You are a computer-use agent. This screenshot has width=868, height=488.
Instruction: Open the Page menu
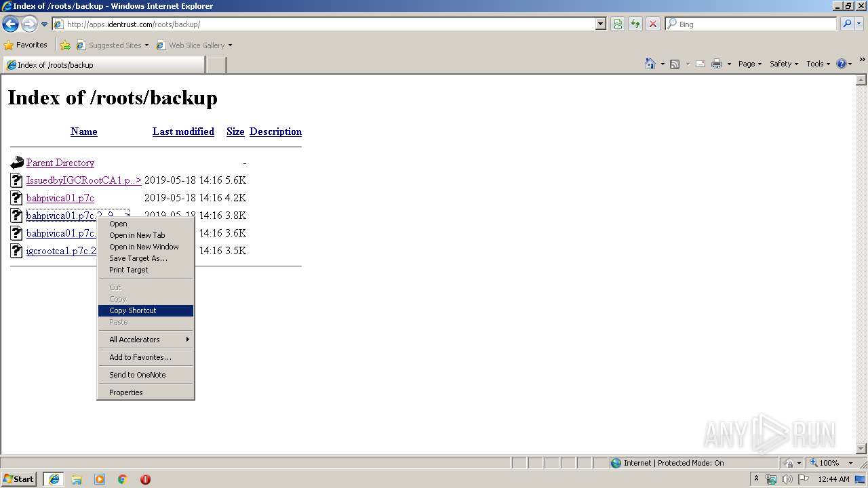pos(749,64)
